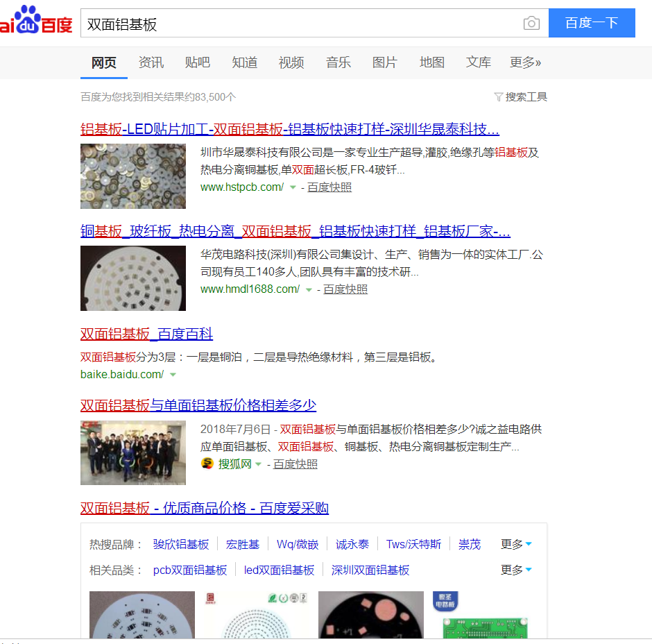
Task: Select the 图片 tab
Action: pos(385,62)
